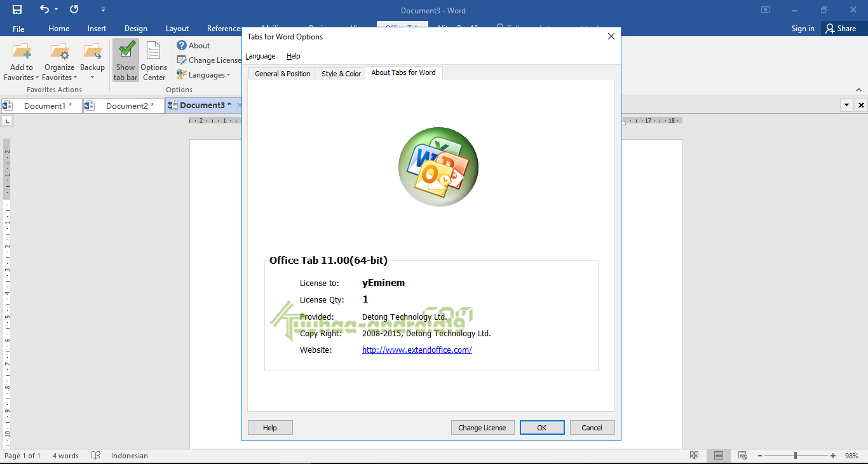Expand the Add to Favorites dropdown arrow
The image size is (868, 464).
tap(37, 78)
